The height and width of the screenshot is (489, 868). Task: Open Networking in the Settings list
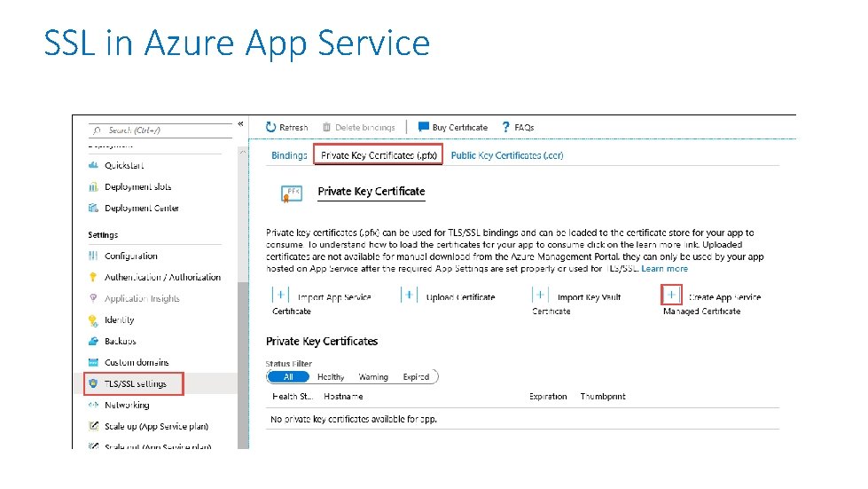click(127, 405)
